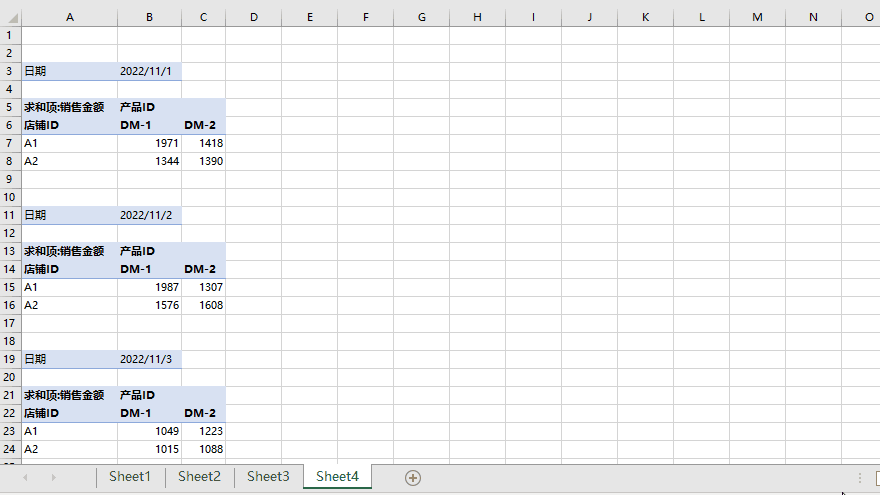Click DM-1 header in row 22
This screenshot has width=880, height=495.
coord(149,413)
